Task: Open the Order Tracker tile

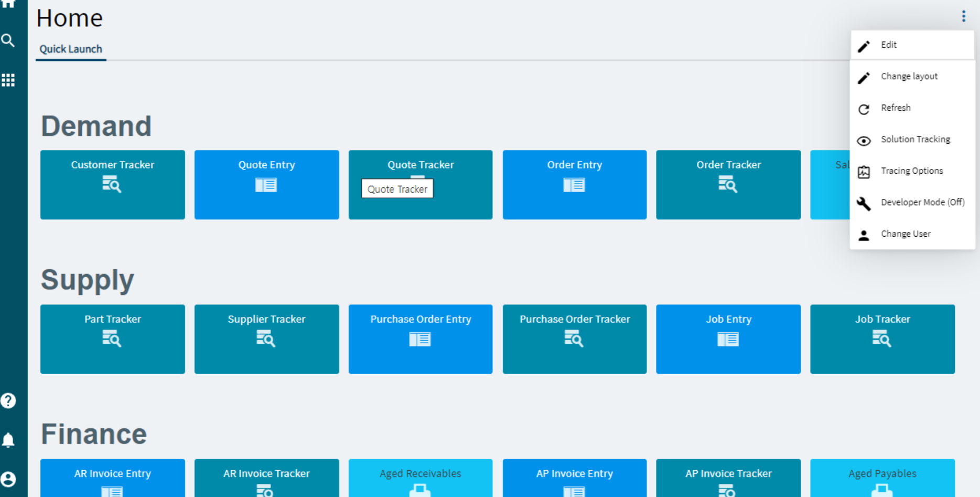Action: pos(728,185)
